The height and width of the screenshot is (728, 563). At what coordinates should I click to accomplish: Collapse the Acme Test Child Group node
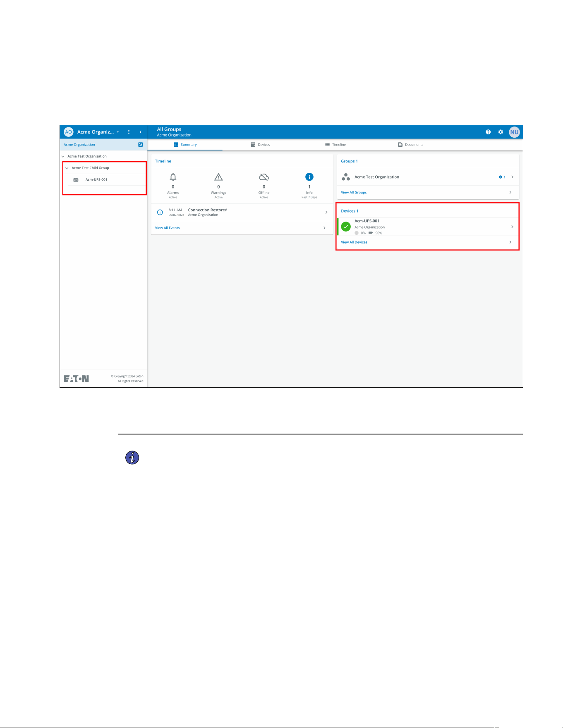pyautogui.click(x=67, y=168)
